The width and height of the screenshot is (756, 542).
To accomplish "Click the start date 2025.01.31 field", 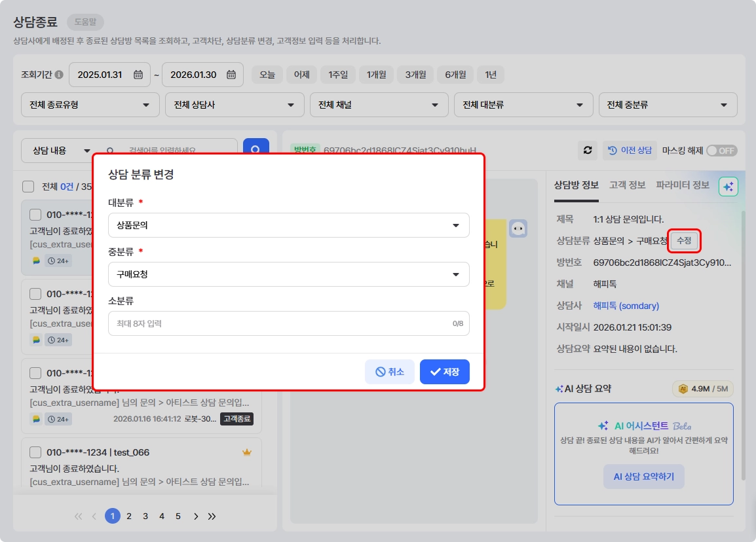I will 109,75.
